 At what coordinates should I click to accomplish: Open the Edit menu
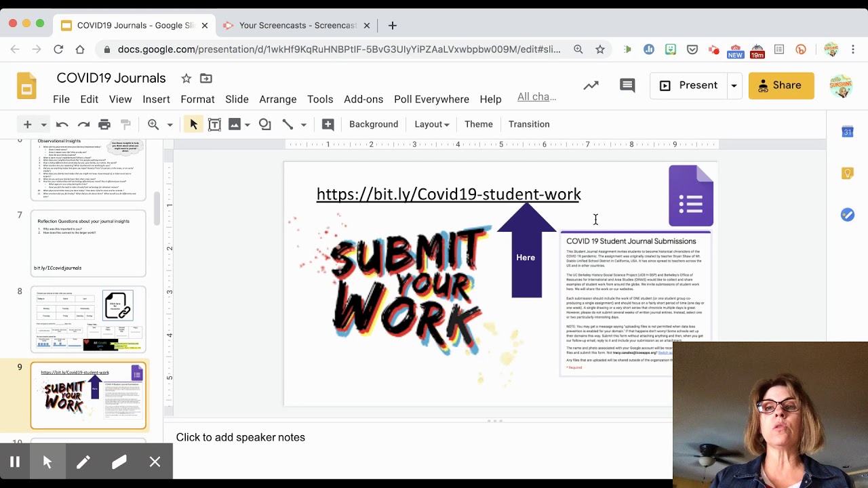pos(89,99)
